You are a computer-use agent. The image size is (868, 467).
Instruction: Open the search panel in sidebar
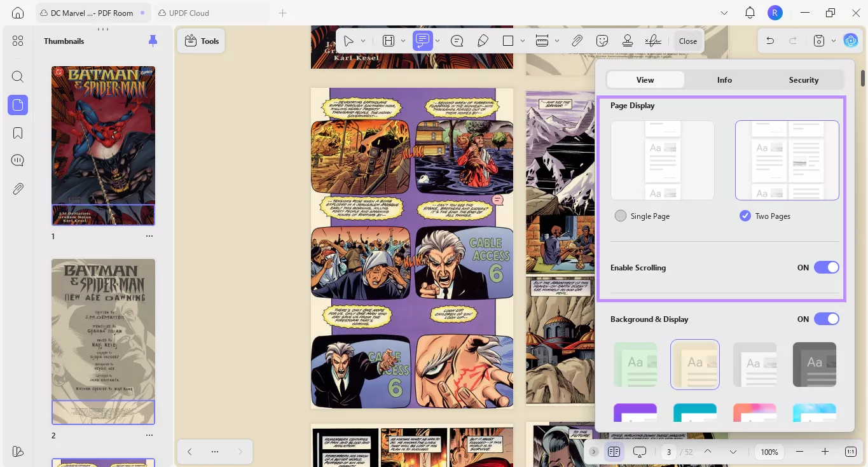(x=17, y=76)
